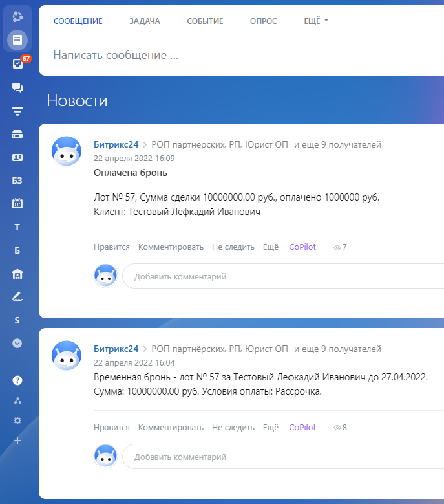Toggle Нравится on Оплачена бронь post
The height and width of the screenshot is (504, 444).
tap(112, 247)
